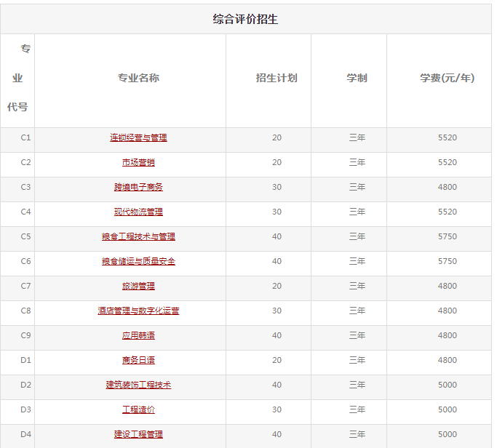The width and height of the screenshot is (497, 448).
Task: Open the 粮食储运与质量安全 major link
Action: [x=138, y=261]
